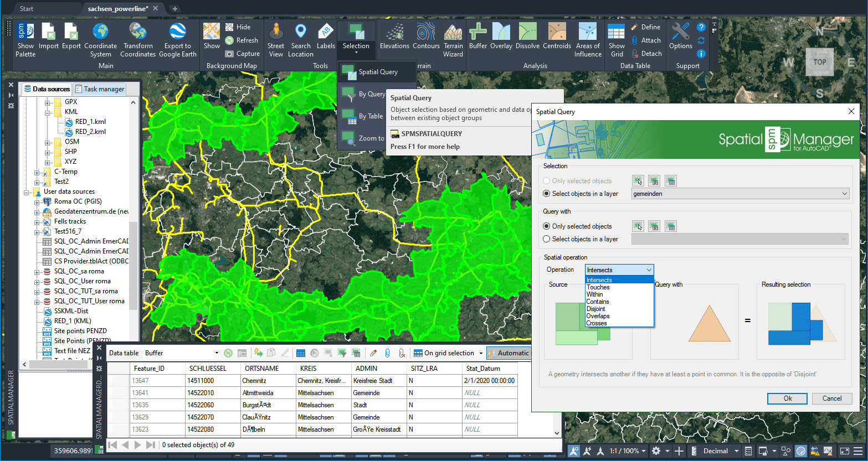Click the ViewCube TOP face
This screenshot has width=868, height=461.
click(x=819, y=62)
